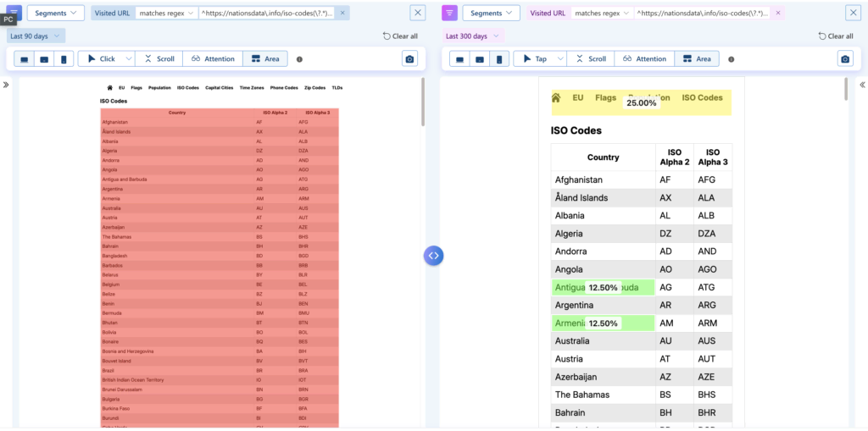Show heatmap info icon in left toolbar
The height and width of the screenshot is (431, 868).
[299, 59]
